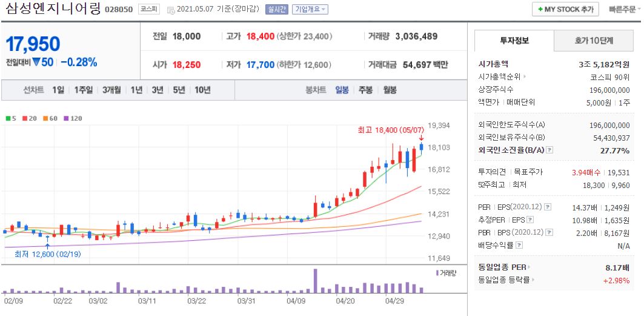Show the 주봉 weekly candle chart
Image resolution: width=644 pixels, height=316 pixels.
tap(365, 90)
